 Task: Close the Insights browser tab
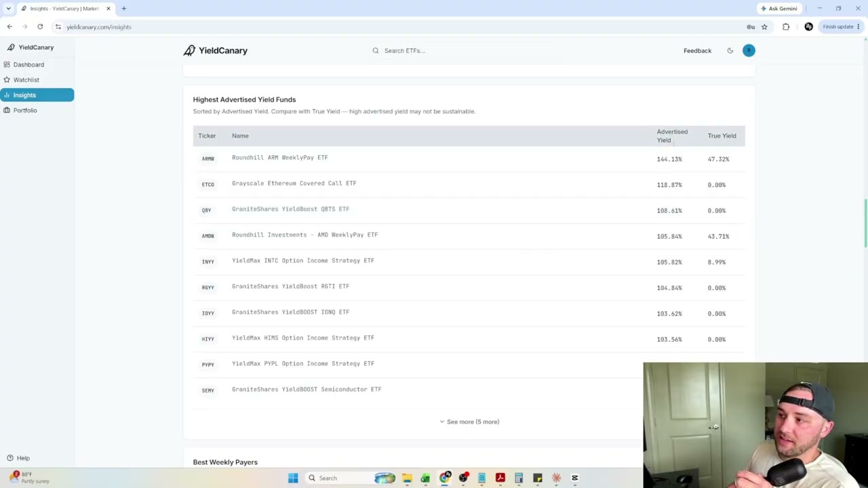click(108, 9)
